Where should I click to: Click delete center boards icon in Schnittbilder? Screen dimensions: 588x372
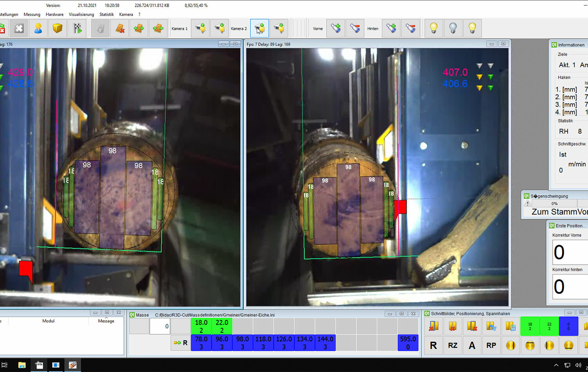[453, 326]
